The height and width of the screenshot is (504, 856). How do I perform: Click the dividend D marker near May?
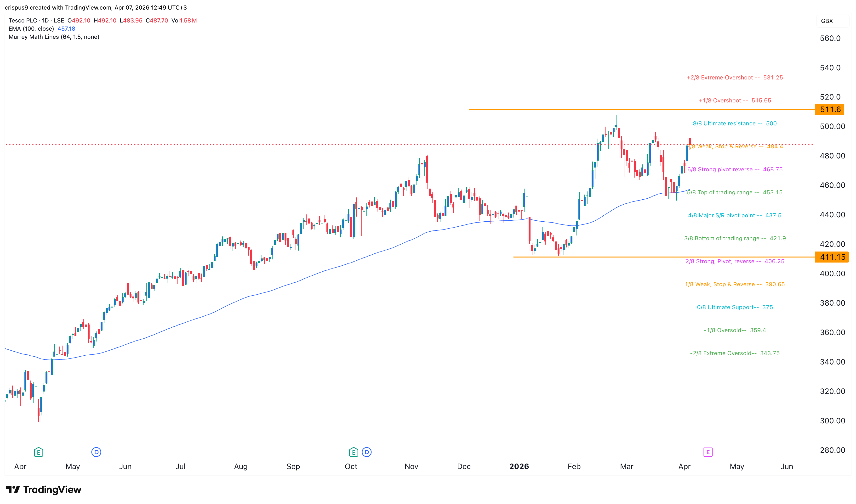pyautogui.click(x=96, y=452)
